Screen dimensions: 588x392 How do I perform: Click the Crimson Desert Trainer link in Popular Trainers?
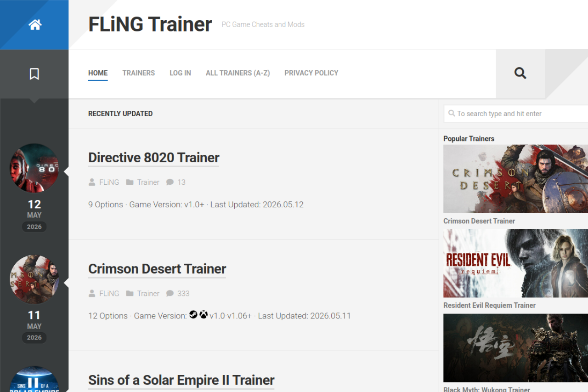479,221
